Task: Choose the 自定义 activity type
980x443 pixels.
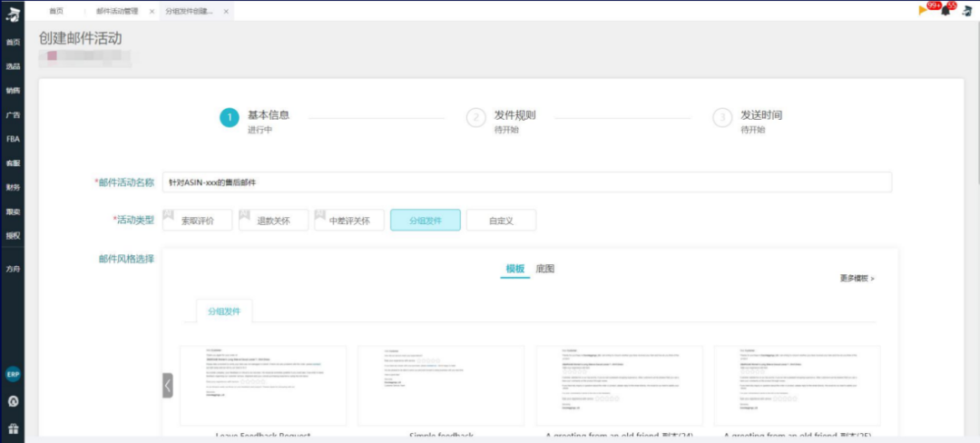Action: pos(501,221)
